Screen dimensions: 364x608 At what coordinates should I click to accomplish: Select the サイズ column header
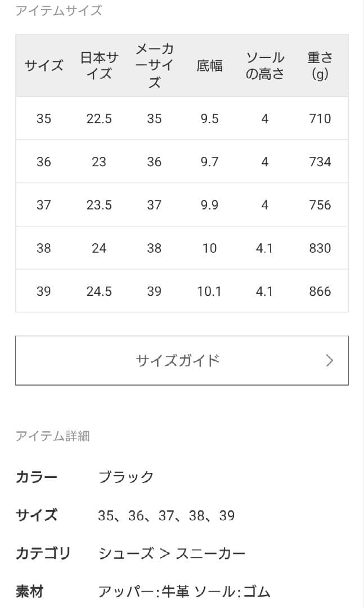(44, 65)
